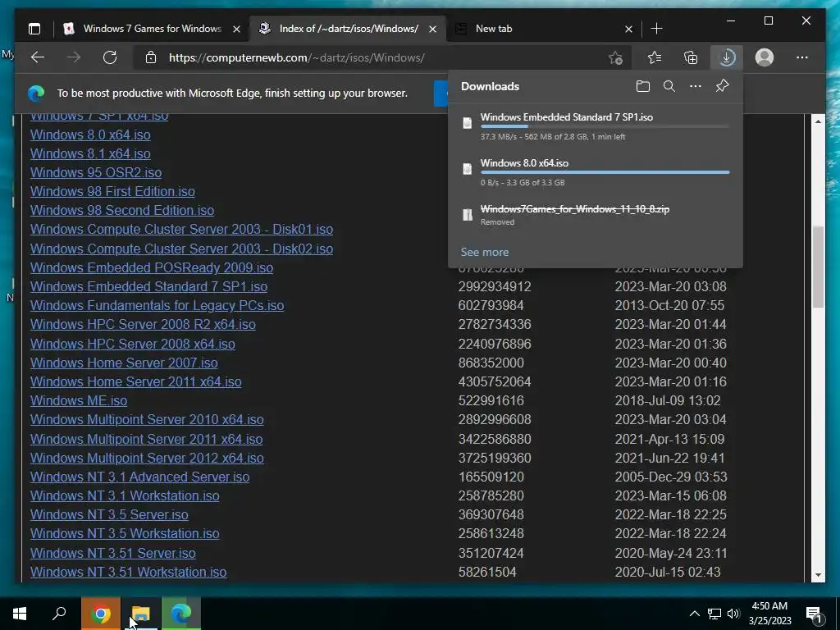Open the volume control in system tray

tap(733, 614)
